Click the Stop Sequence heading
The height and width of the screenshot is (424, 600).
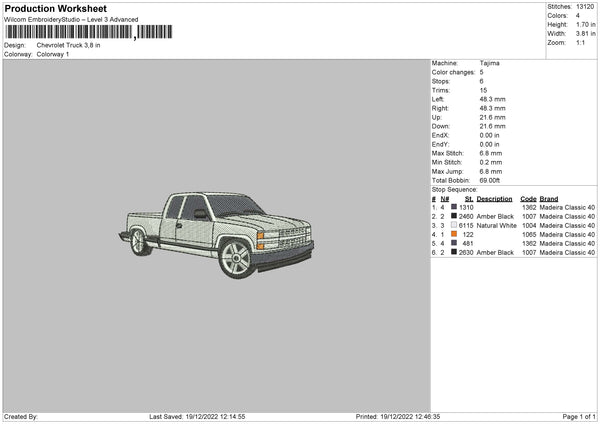454,188
